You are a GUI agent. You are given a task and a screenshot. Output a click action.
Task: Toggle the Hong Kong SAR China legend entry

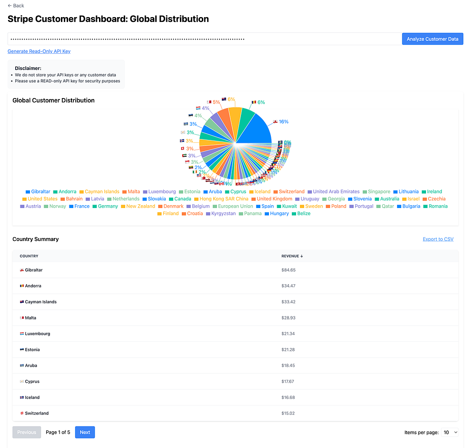coord(221,199)
